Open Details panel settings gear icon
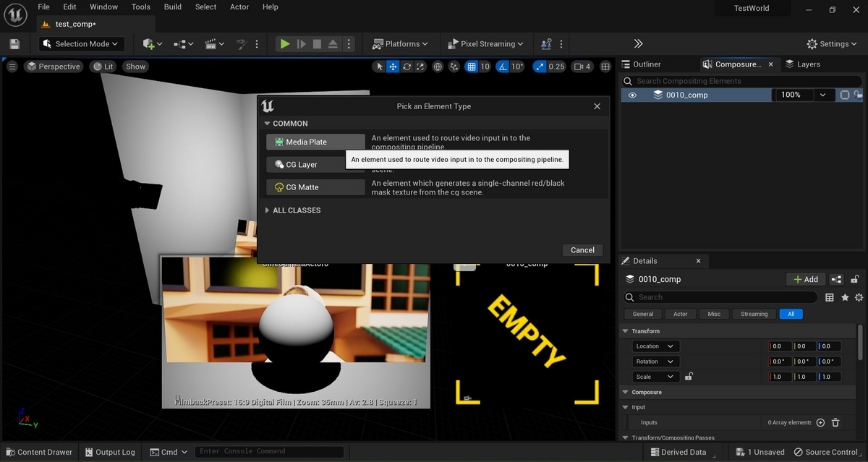The height and width of the screenshot is (462, 868). (859, 297)
